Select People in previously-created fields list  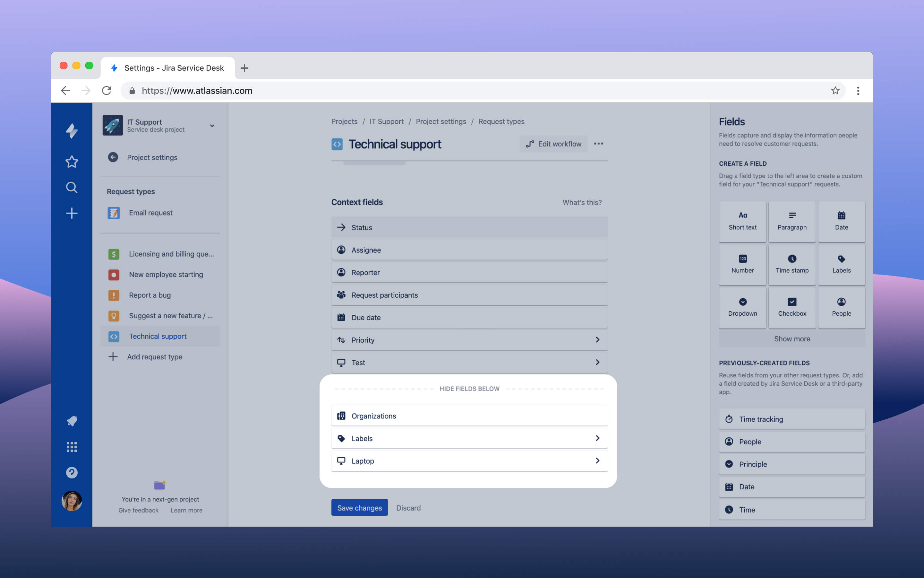pyautogui.click(x=792, y=442)
